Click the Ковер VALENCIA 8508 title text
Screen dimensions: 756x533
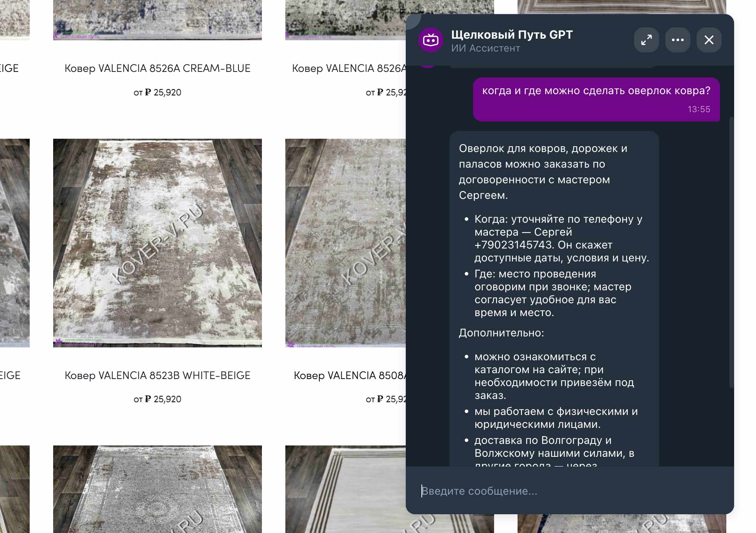[x=350, y=376]
